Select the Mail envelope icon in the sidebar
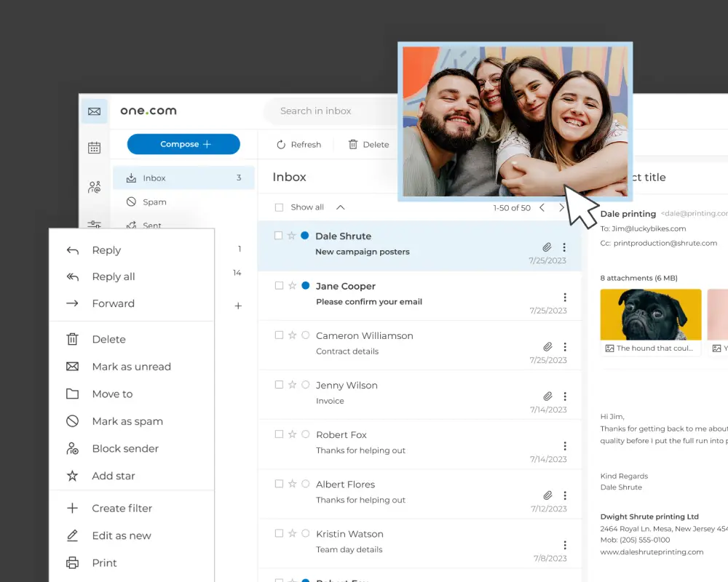Viewport: 728px width, 582px height. click(x=94, y=111)
